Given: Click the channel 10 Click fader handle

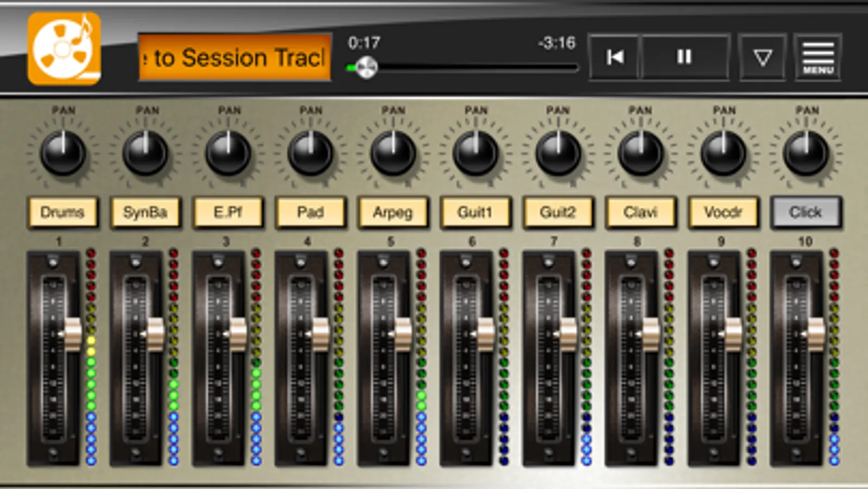Looking at the screenshot, I should (816, 334).
